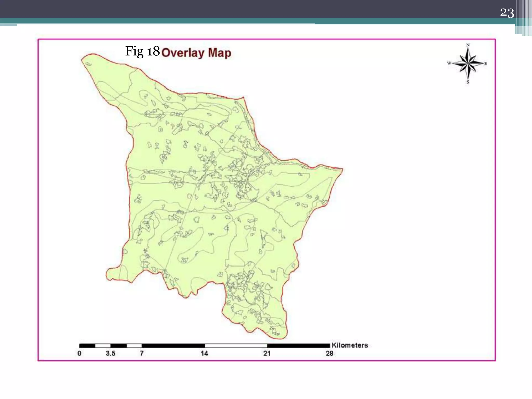Viewport: 532px width, 399px height.
Task: Click the 0 mark on scale bar
Action: coord(79,353)
